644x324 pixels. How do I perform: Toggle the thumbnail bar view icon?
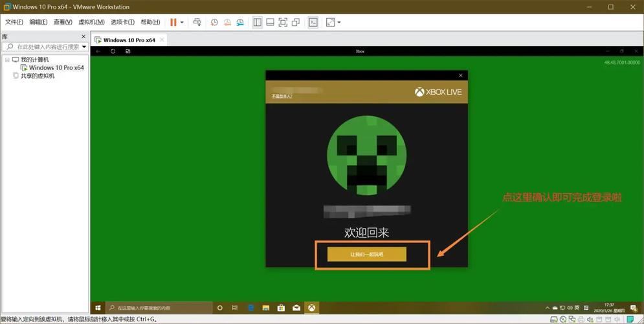click(270, 22)
